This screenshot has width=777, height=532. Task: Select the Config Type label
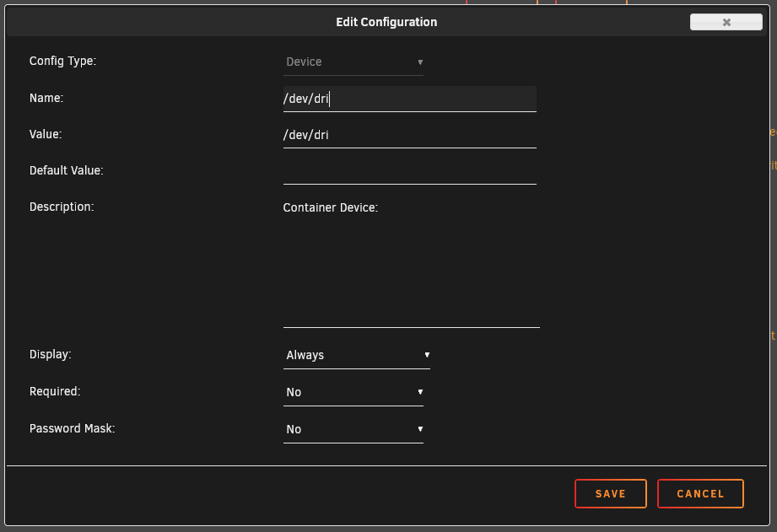tap(63, 61)
